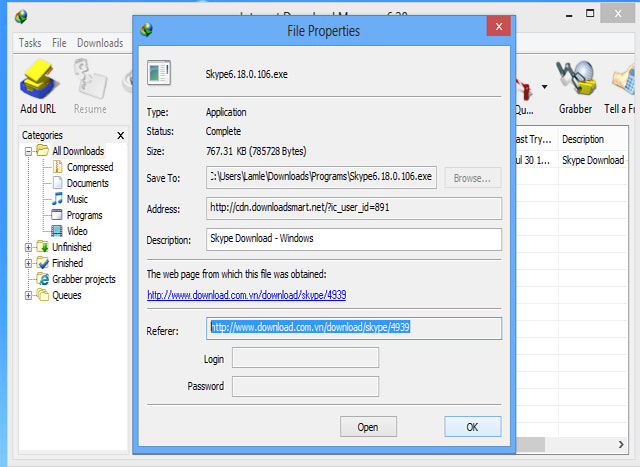The image size is (640, 467).
Task: Open the Grabber tool icon
Action: [576, 78]
